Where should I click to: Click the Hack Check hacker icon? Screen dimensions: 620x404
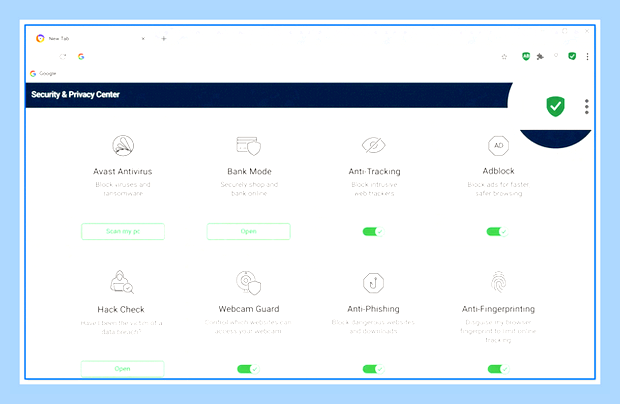pyautogui.click(x=121, y=282)
